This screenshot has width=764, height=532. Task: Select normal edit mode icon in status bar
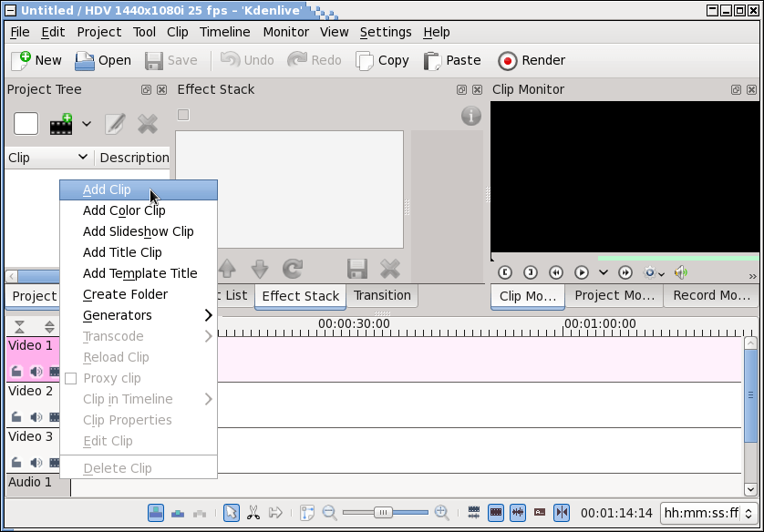tap(156, 513)
